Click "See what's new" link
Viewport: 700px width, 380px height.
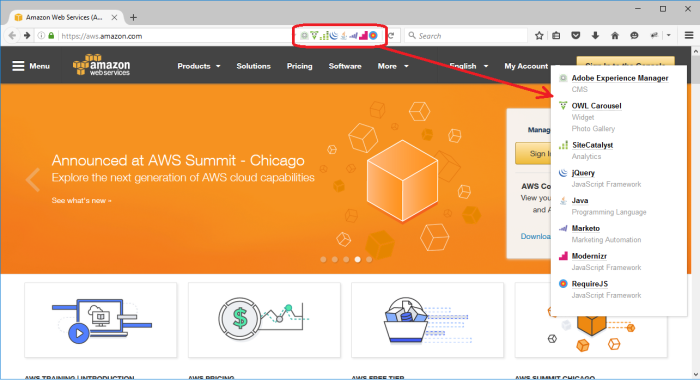tap(81, 200)
